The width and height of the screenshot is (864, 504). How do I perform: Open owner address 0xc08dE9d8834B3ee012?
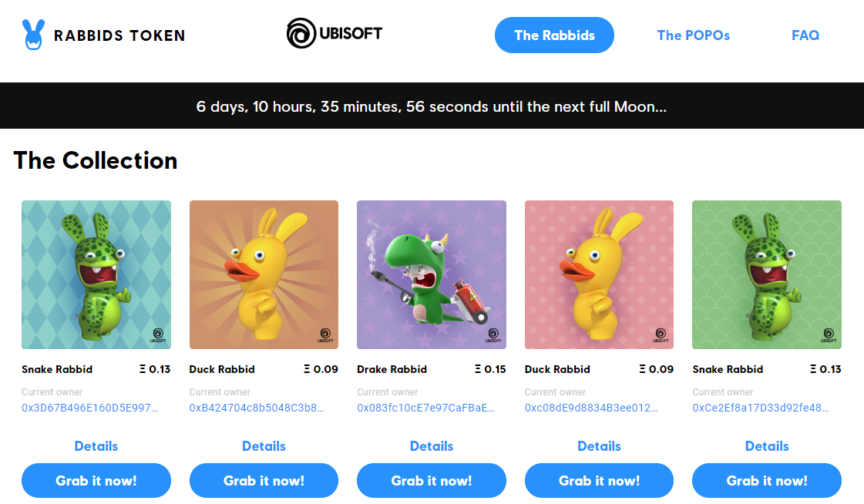592,408
